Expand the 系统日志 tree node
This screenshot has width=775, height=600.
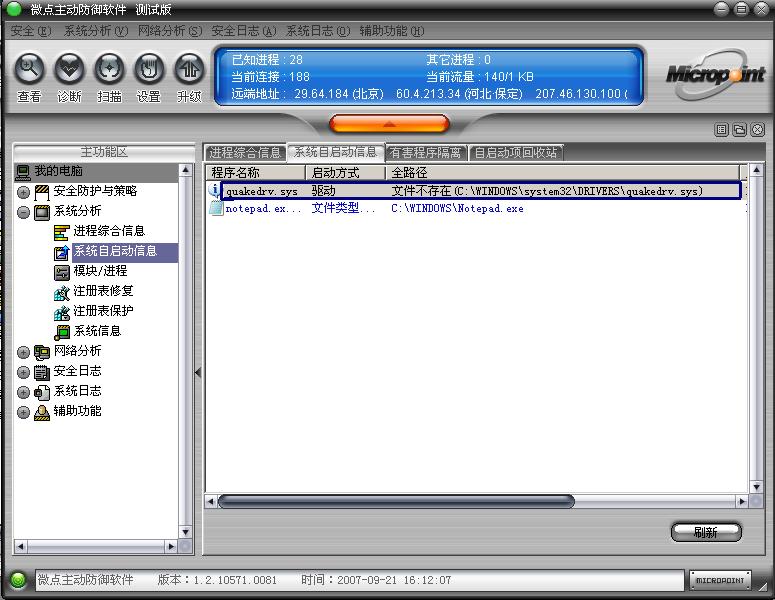[23, 392]
